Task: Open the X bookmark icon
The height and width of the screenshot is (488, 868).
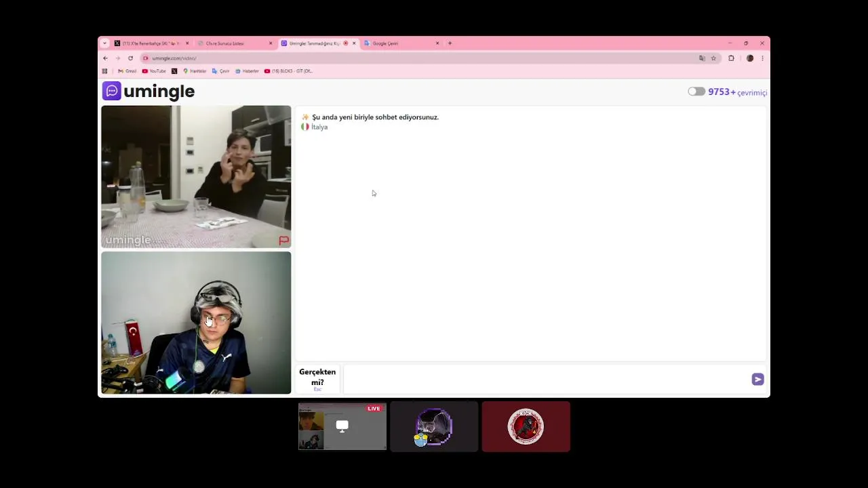Action: pyautogui.click(x=174, y=71)
